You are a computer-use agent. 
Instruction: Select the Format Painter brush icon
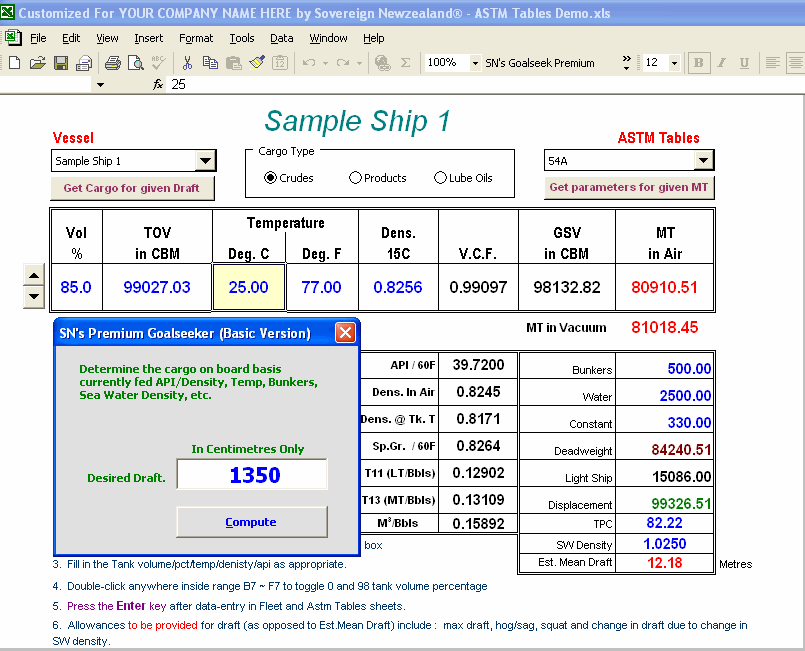click(x=257, y=63)
